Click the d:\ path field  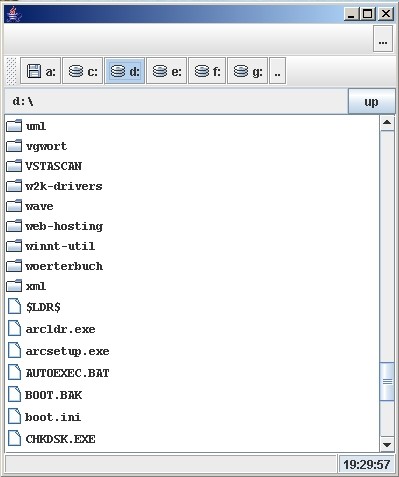[x=176, y=101]
